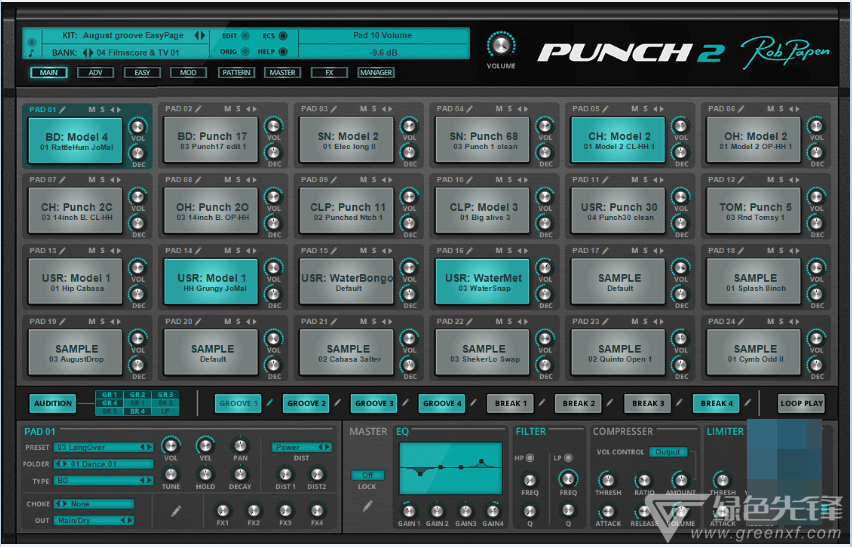This screenshot has height=547, width=852.
Task: Click the KIT name prev/next arrows
Action: pyautogui.click(x=200, y=35)
